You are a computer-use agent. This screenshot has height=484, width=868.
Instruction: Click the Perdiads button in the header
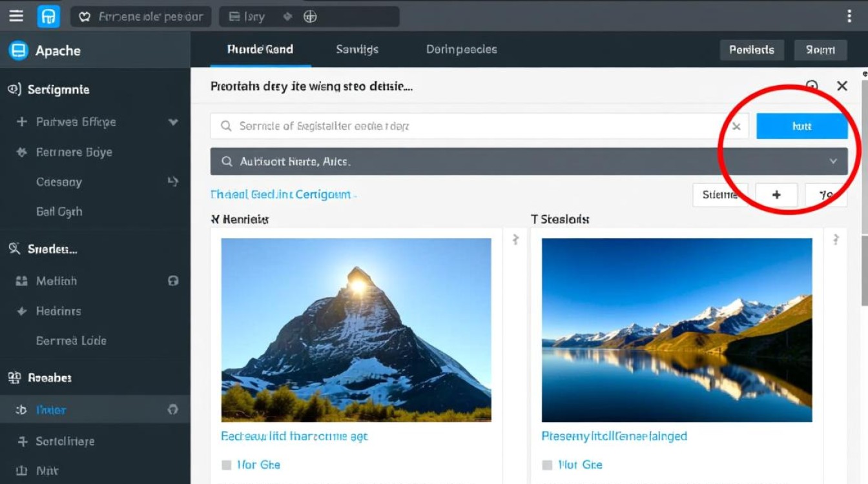tap(751, 50)
